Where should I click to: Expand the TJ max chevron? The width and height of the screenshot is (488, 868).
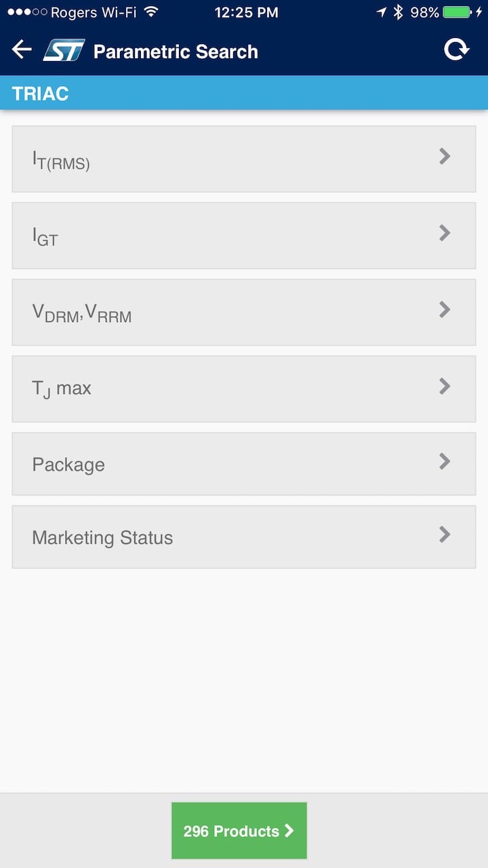(445, 387)
